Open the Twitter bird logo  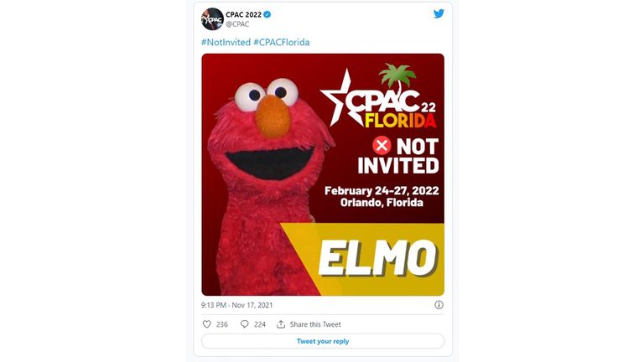[x=439, y=13]
